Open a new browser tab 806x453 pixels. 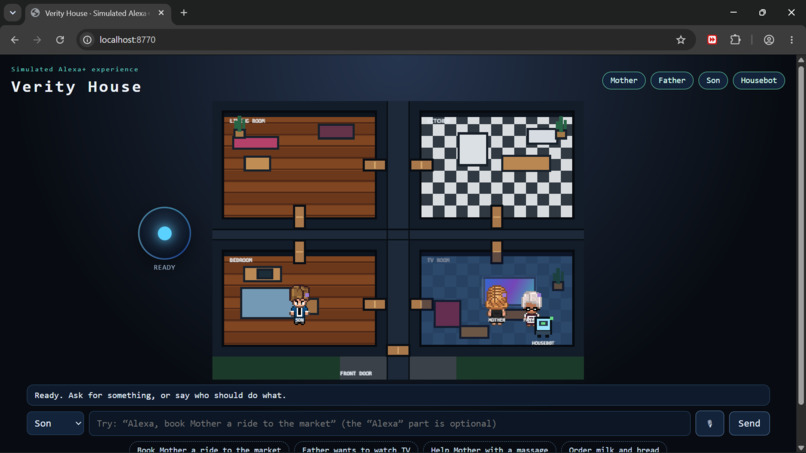point(184,13)
